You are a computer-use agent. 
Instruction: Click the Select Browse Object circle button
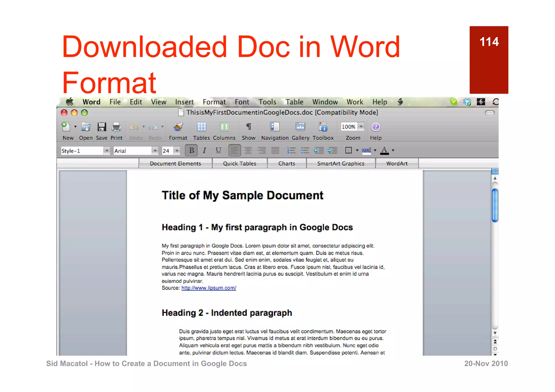pyautogui.click(x=495, y=349)
